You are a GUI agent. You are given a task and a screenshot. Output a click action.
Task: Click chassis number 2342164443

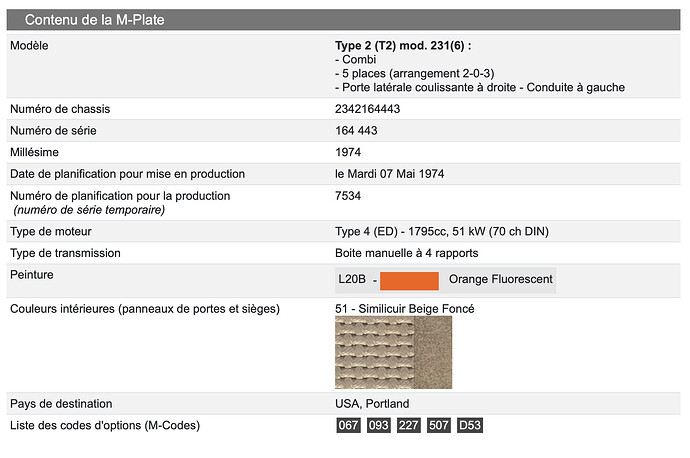pos(367,109)
